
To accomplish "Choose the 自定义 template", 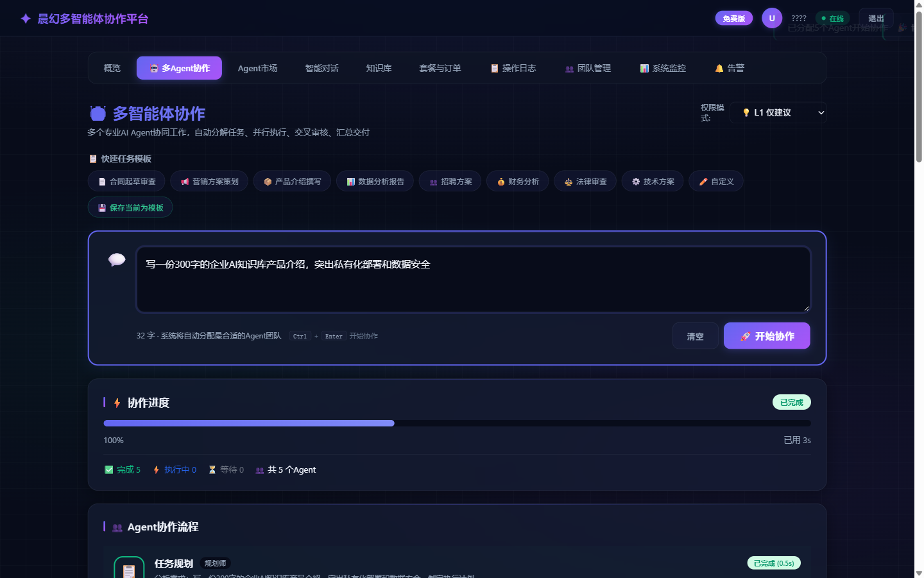I will coord(716,182).
